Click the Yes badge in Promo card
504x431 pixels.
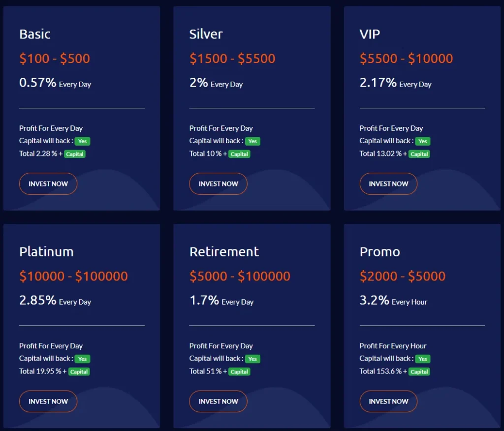(x=422, y=359)
